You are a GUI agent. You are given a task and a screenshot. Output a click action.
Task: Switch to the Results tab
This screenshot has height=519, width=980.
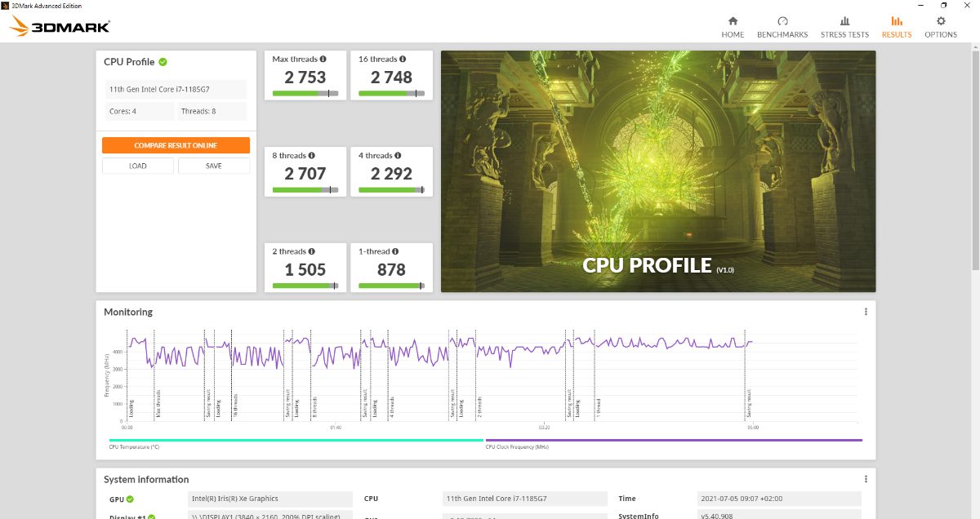point(896,27)
